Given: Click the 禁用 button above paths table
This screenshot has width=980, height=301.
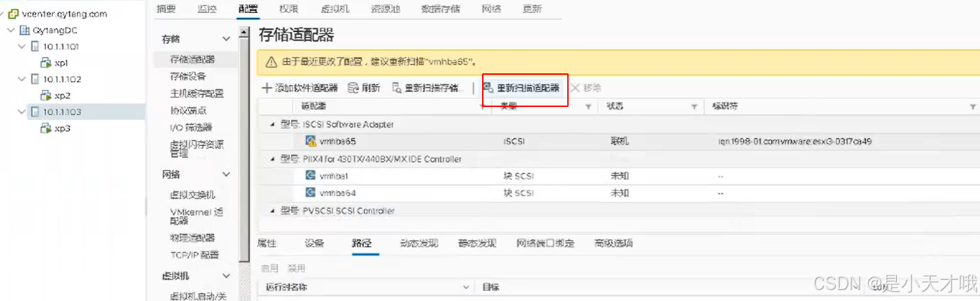Looking at the screenshot, I should pyautogui.click(x=296, y=268).
